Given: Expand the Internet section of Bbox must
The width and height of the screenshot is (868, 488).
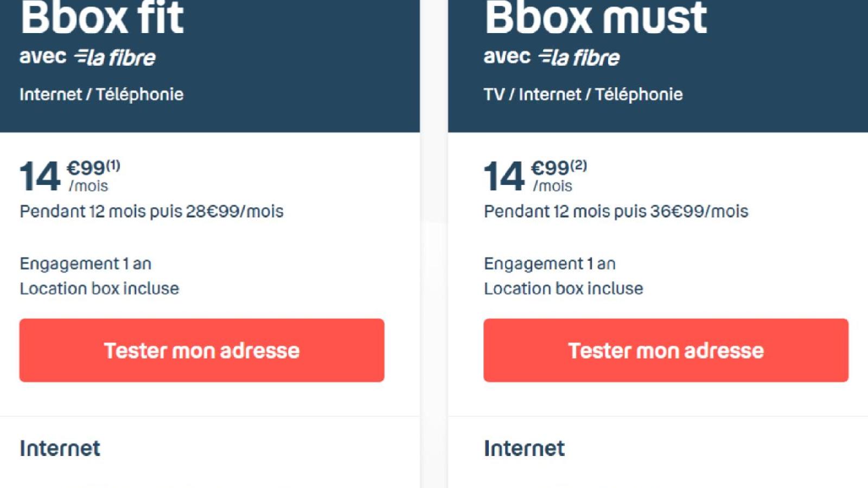Looking at the screenshot, I should [x=524, y=448].
